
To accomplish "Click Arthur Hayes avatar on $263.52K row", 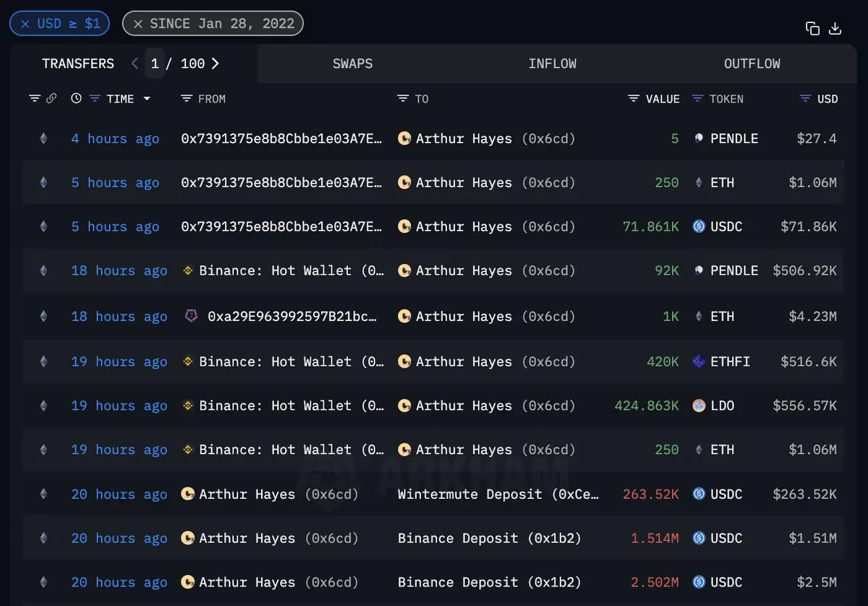I will (188, 494).
